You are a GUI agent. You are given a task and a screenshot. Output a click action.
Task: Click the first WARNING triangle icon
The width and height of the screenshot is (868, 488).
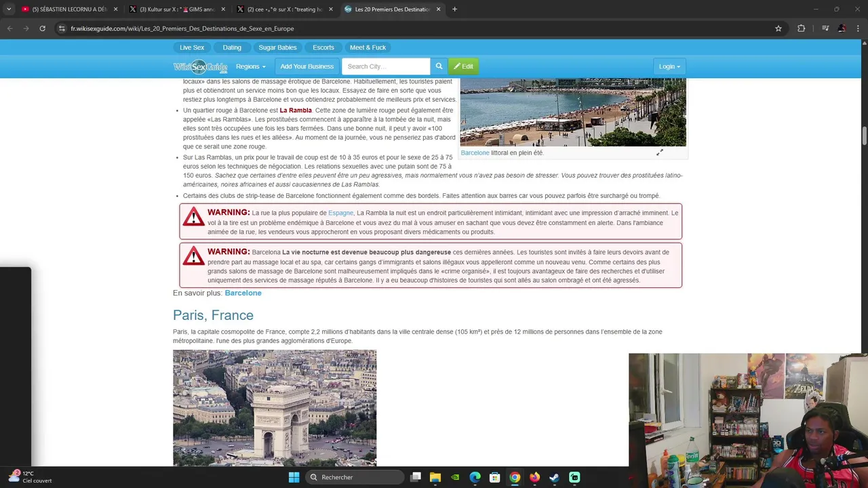(x=193, y=217)
